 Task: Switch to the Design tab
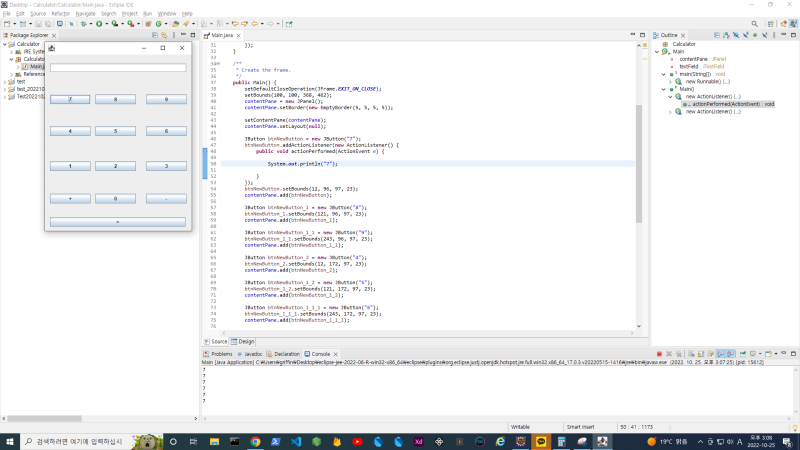pos(243,341)
